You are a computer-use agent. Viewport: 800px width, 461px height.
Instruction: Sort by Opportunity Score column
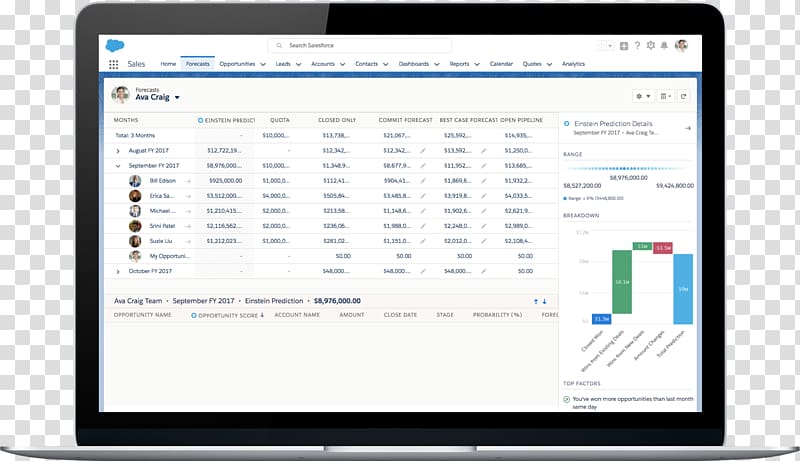[228, 315]
